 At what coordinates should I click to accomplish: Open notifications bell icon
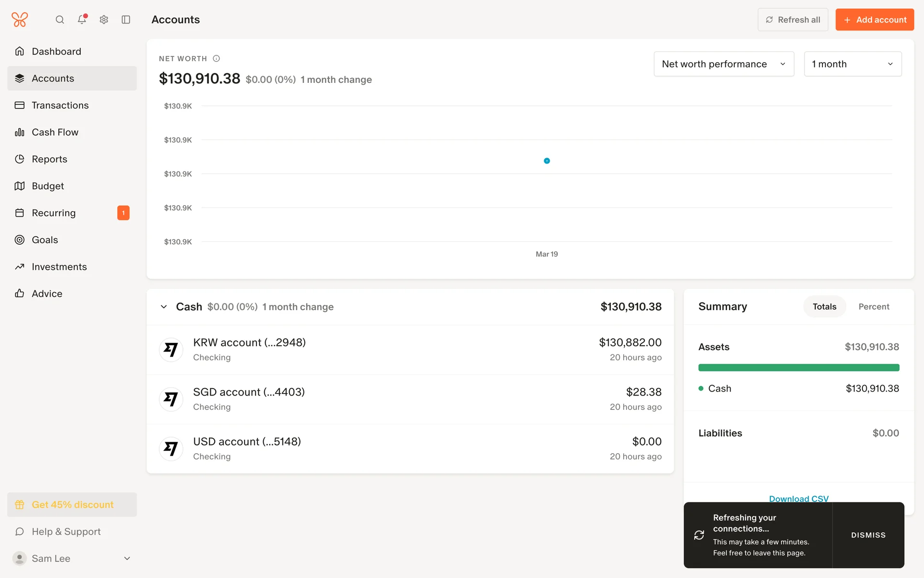tap(82, 20)
